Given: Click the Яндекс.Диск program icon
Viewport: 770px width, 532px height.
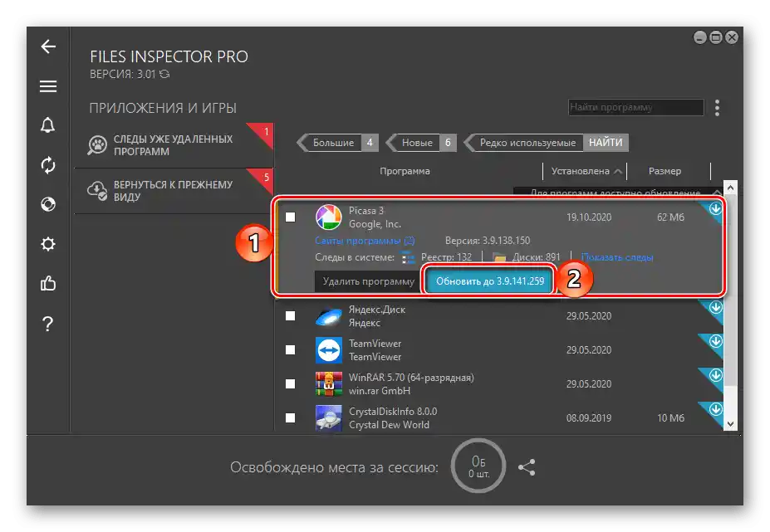Looking at the screenshot, I should (x=329, y=316).
